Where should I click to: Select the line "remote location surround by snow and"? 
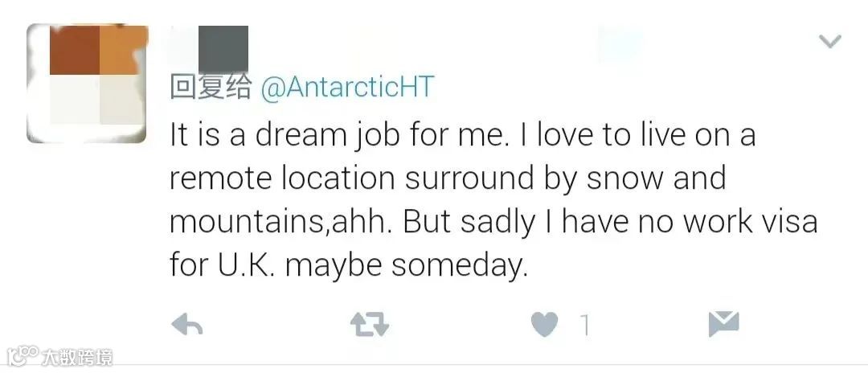pyautogui.click(x=448, y=178)
